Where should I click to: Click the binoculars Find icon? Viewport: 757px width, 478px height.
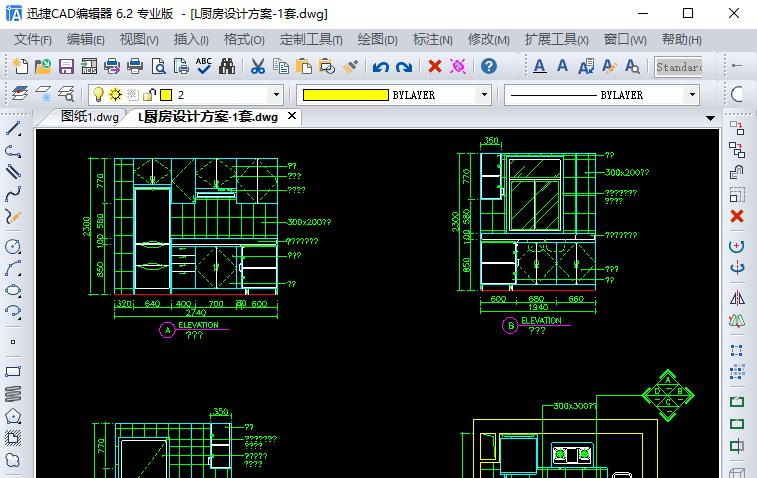[x=227, y=67]
